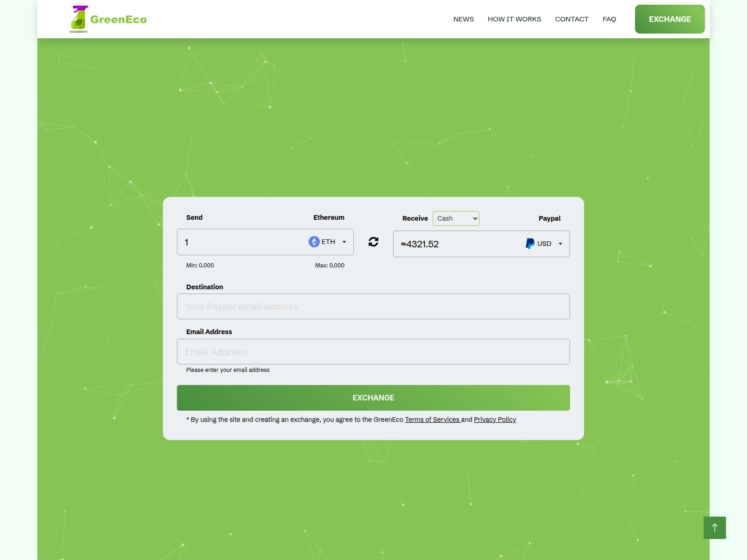Open the Privacy Policy link
This screenshot has height=560, width=747.
495,420
